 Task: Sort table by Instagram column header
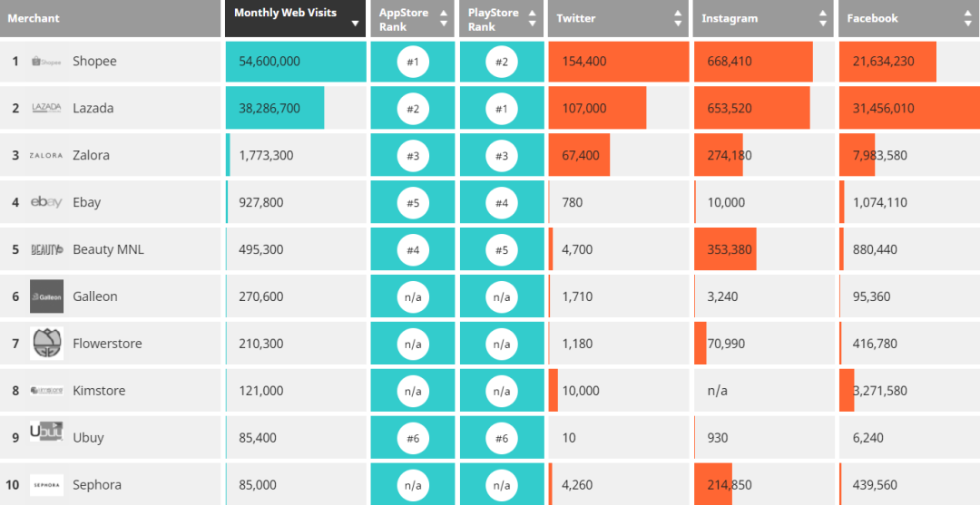tap(762, 18)
